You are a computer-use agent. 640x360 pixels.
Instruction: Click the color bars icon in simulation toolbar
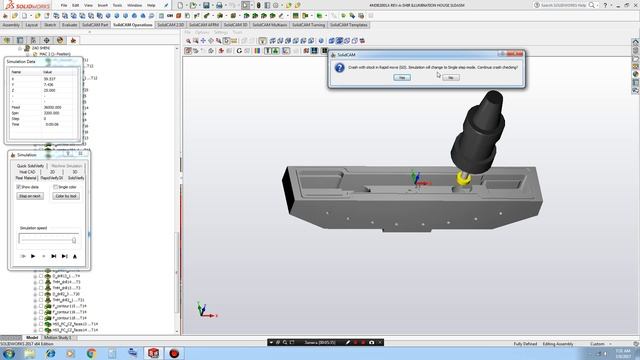tap(257, 51)
